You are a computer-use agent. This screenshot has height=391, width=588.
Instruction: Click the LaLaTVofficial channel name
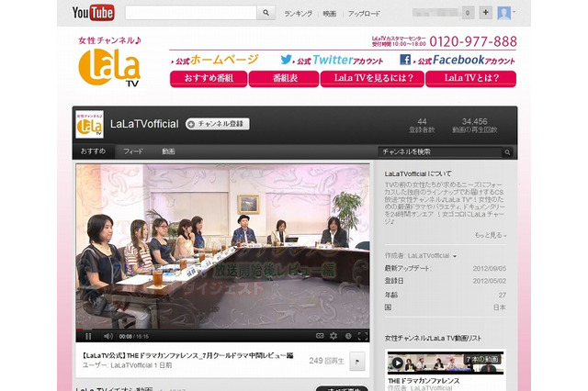click(x=144, y=124)
